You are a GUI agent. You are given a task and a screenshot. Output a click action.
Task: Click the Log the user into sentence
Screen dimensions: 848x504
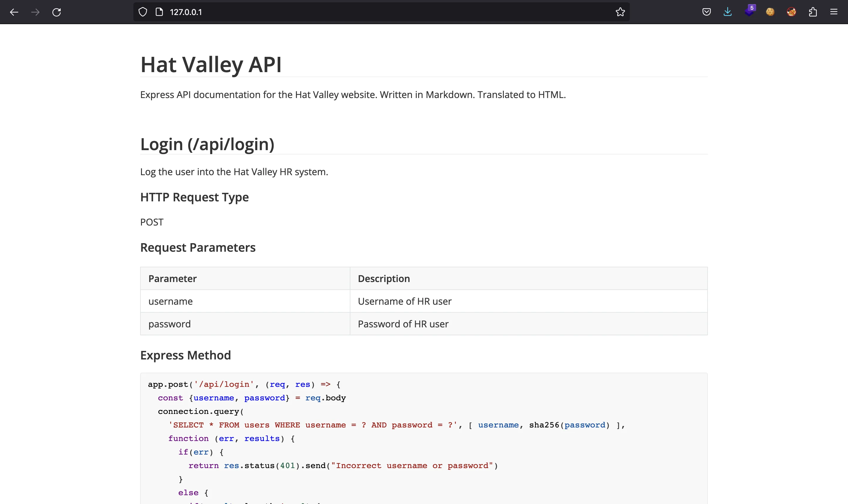point(234,172)
